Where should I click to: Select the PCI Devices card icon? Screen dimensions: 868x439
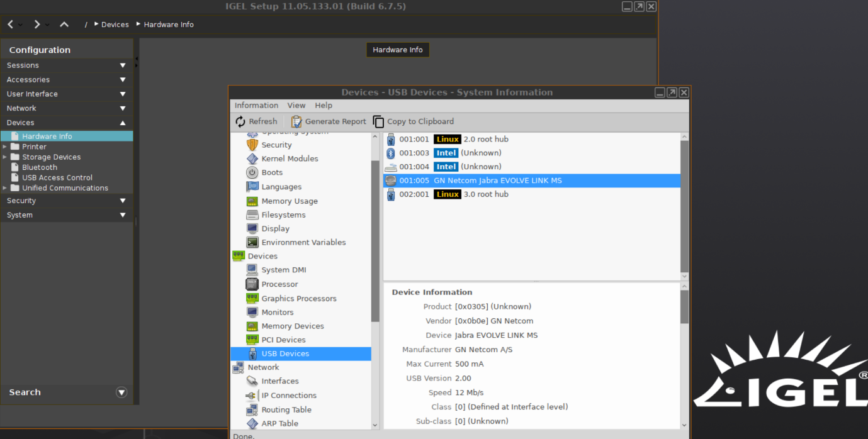coord(252,340)
